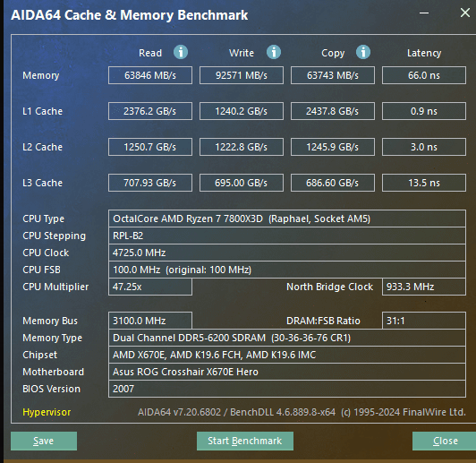This screenshot has height=463, width=476.
Task: Click the Copy info icon
Action: pos(363,52)
